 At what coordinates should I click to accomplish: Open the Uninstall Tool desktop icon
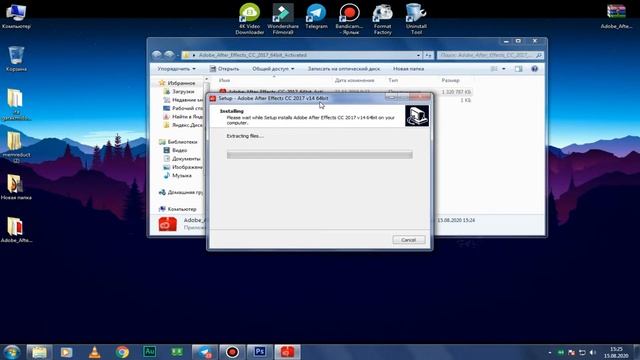pyautogui.click(x=416, y=19)
